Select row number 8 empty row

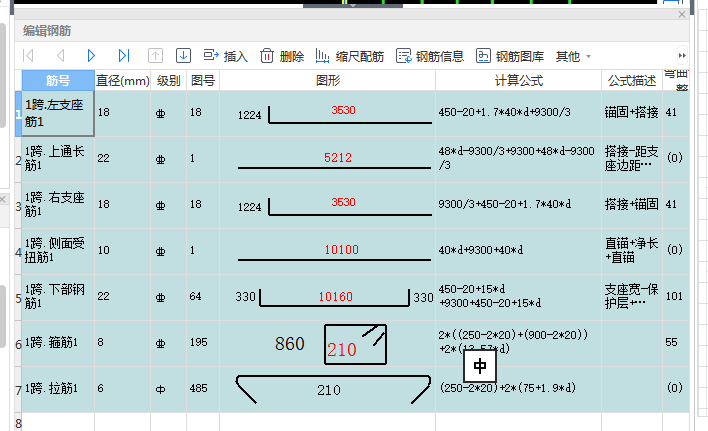pos(18,423)
